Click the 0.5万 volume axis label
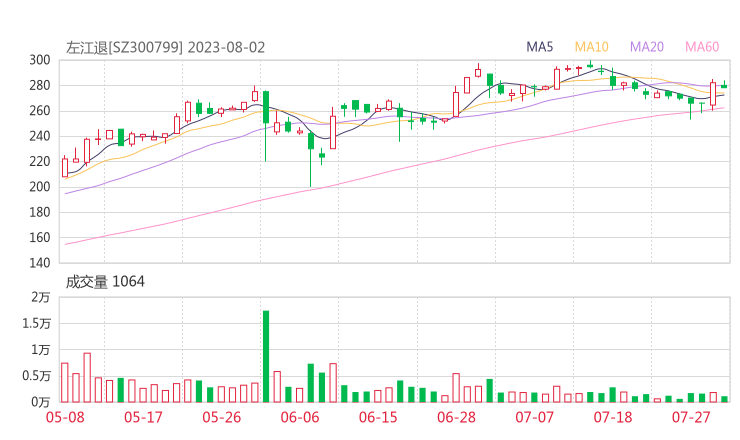Image resolution: width=740 pixels, height=440 pixels. click(x=36, y=376)
